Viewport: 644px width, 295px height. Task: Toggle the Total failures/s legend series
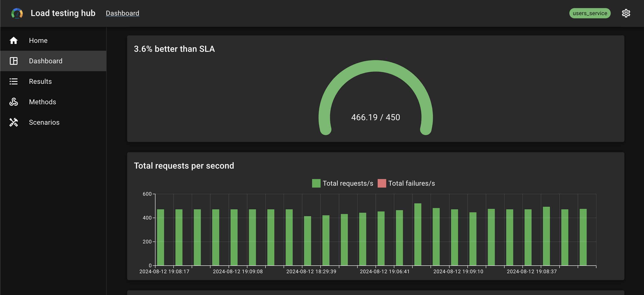[406, 183]
